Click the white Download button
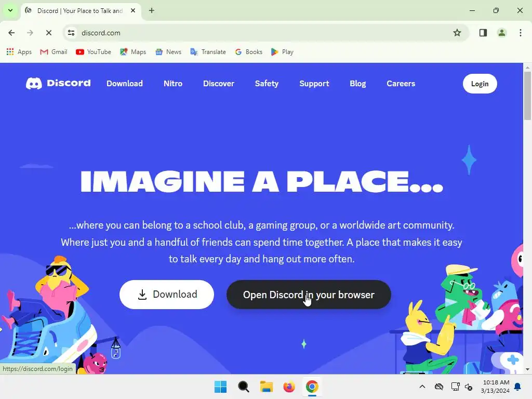 [x=167, y=295]
